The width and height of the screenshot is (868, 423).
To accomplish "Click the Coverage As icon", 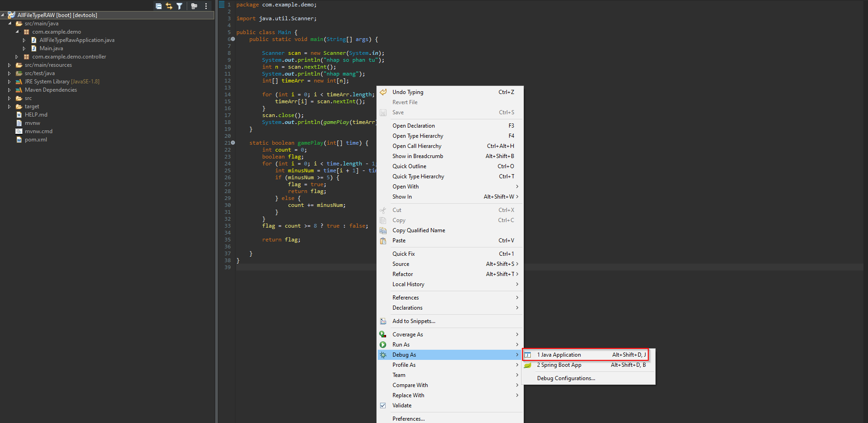I will tap(383, 334).
